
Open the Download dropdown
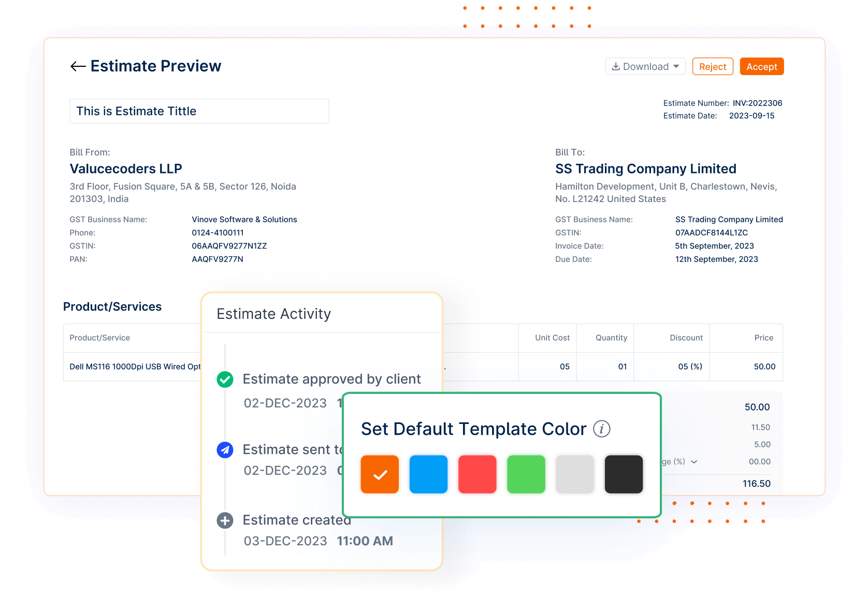[645, 66]
